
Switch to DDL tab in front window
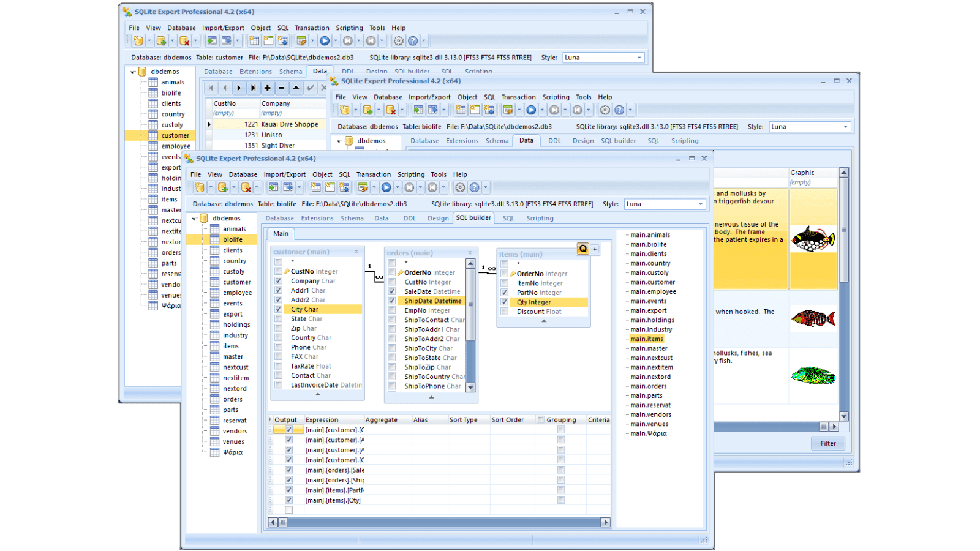click(x=409, y=218)
